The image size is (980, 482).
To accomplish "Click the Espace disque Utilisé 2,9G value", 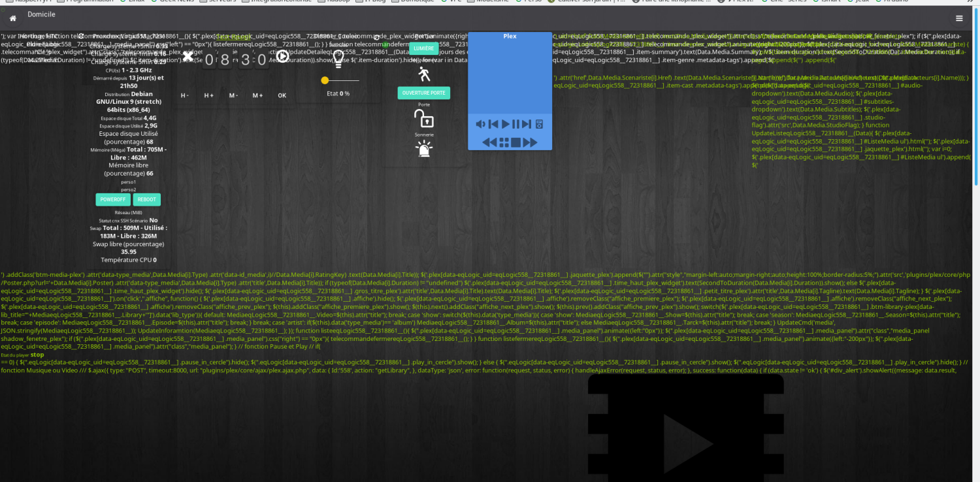I will (x=128, y=125).
